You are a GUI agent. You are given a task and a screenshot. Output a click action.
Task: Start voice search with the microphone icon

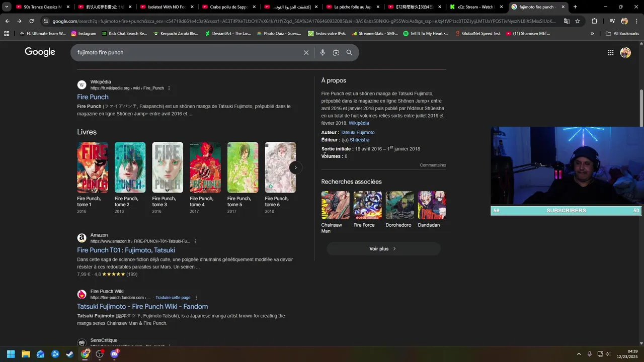click(x=323, y=52)
